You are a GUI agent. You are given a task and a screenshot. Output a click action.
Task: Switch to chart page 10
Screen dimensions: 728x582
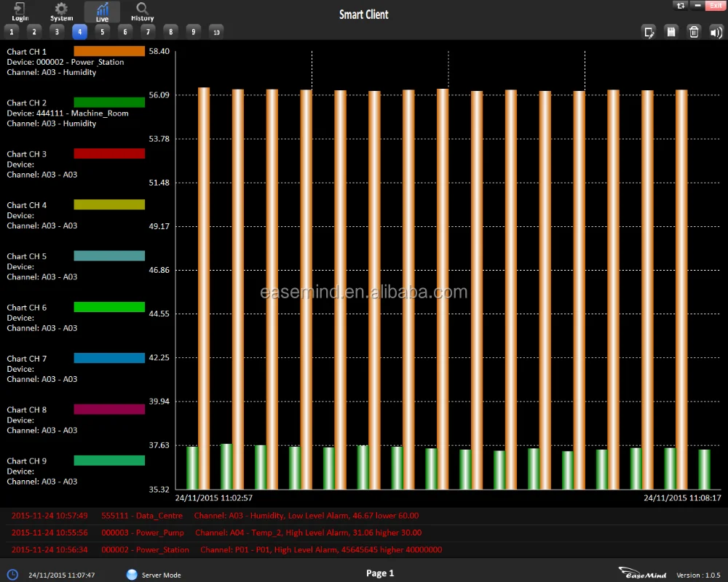click(x=215, y=31)
